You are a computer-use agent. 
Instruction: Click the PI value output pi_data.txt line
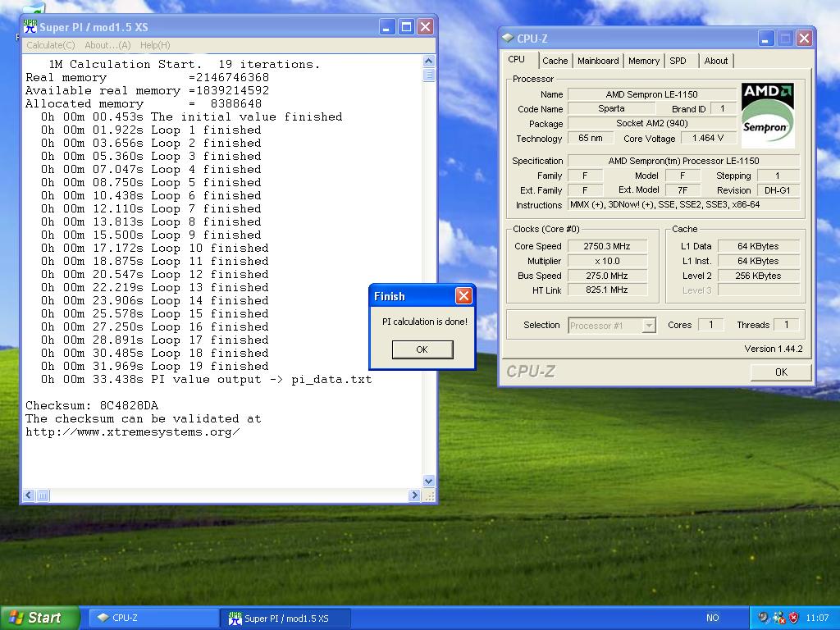[206, 380]
